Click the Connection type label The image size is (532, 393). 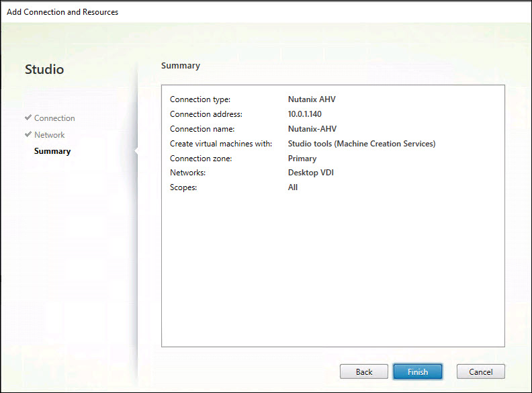200,99
